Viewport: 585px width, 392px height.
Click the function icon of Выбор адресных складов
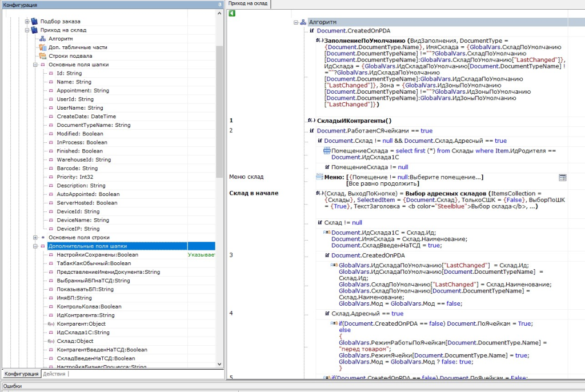pyautogui.click(x=320, y=193)
